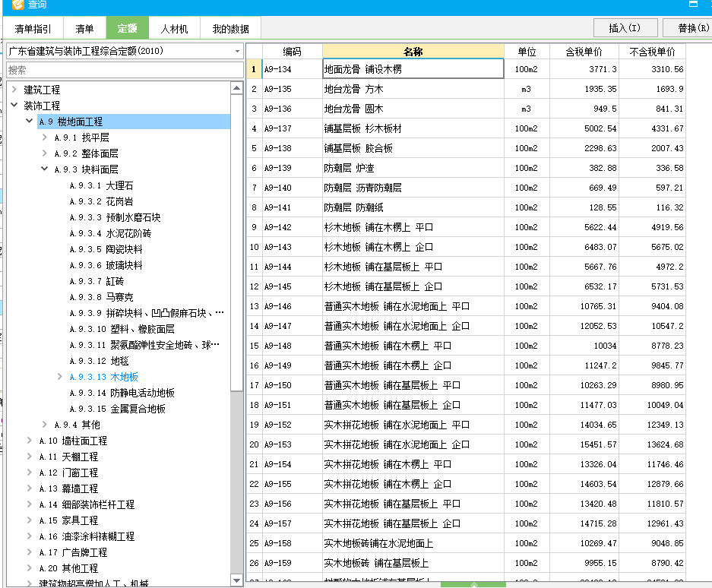Switch to the 清单 tab

point(84,29)
